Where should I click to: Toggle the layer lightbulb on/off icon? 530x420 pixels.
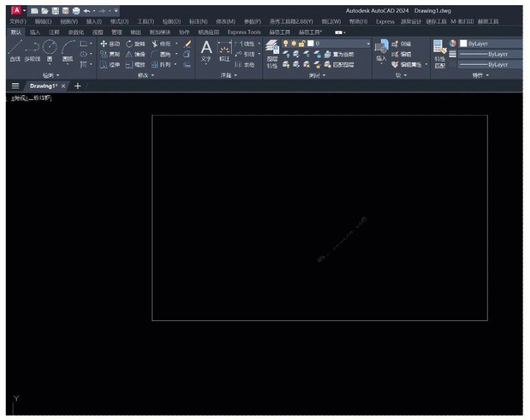pyautogui.click(x=286, y=44)
